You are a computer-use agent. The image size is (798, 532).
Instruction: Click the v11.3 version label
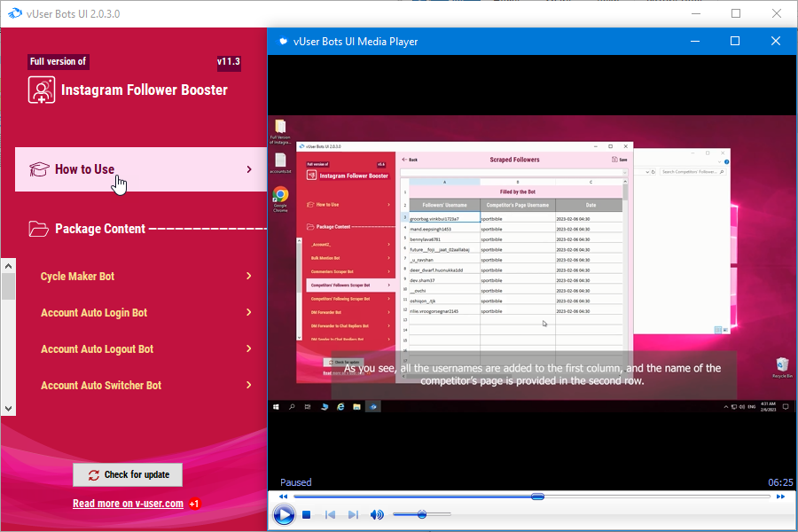pyautogui.click(x=229, y=61)
